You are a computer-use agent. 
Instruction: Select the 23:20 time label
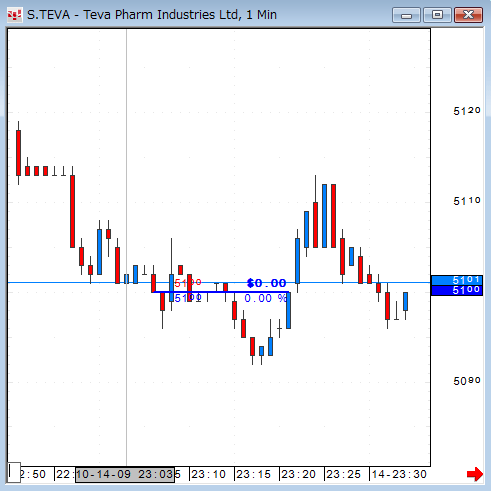(298, 474)
